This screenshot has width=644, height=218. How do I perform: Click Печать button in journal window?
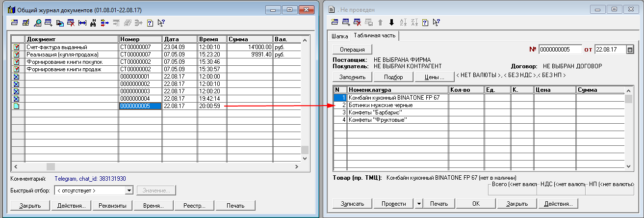click(236, 205)
